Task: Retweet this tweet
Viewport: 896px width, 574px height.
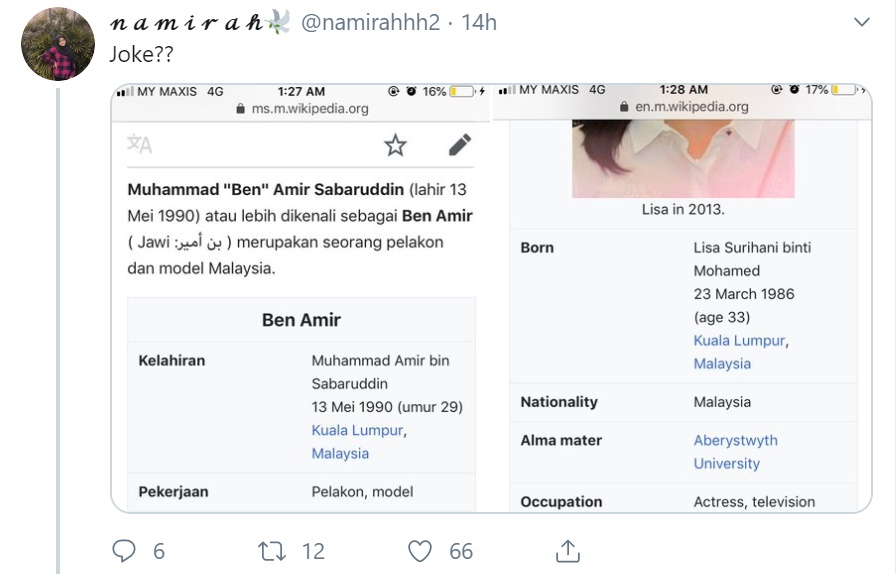Action: click(271, 551)
